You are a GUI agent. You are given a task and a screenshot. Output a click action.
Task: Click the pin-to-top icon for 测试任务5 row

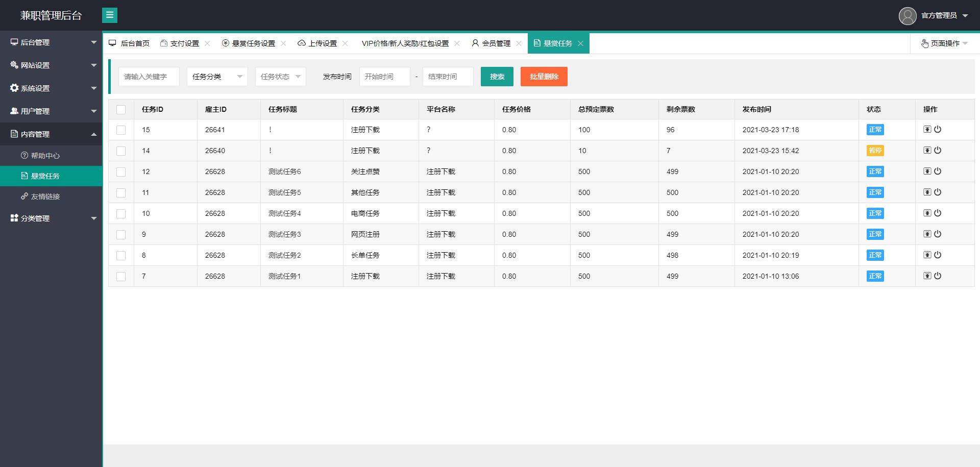tap(927, 192)
